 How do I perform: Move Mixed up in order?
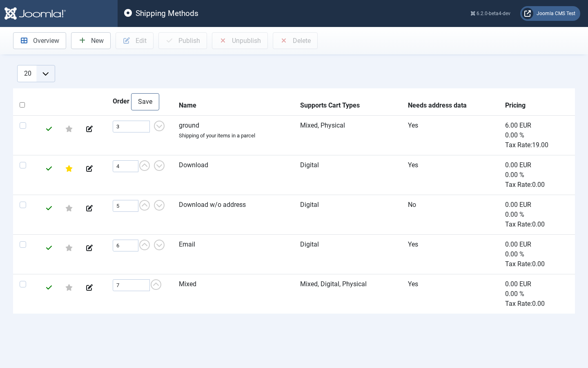[x=156, y=285]
